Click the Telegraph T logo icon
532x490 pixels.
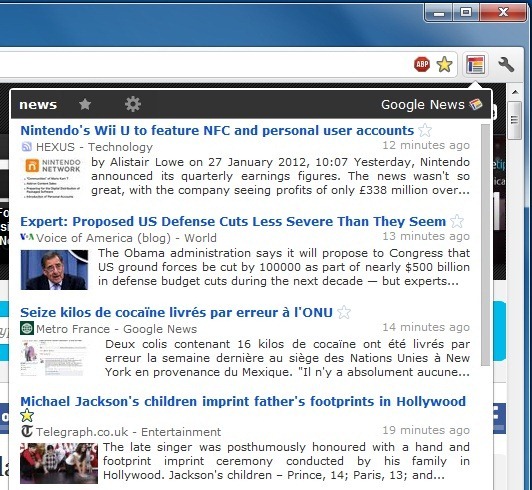(x=27, y=431)
